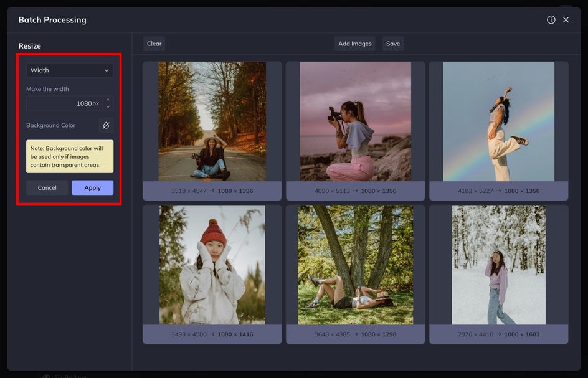Click the Batch Processing title

tap(52, 20)
